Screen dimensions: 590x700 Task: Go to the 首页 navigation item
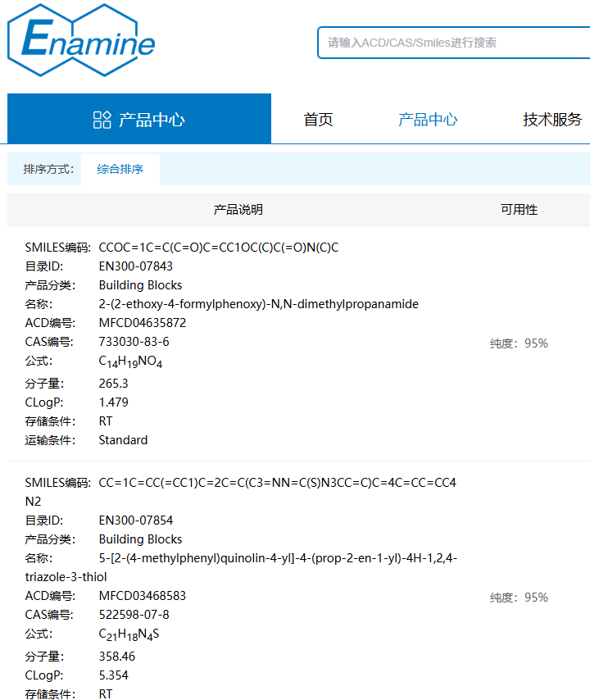point(318,120)
